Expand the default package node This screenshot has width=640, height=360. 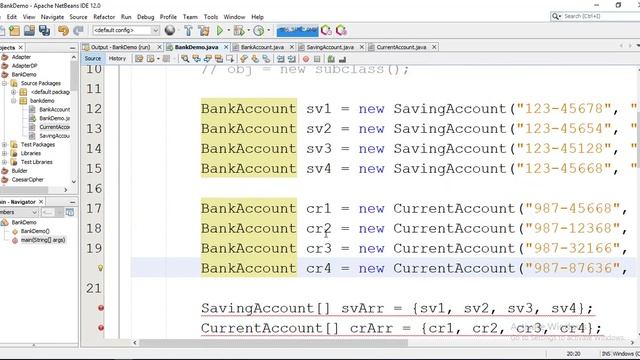click(x=13, y=92)
